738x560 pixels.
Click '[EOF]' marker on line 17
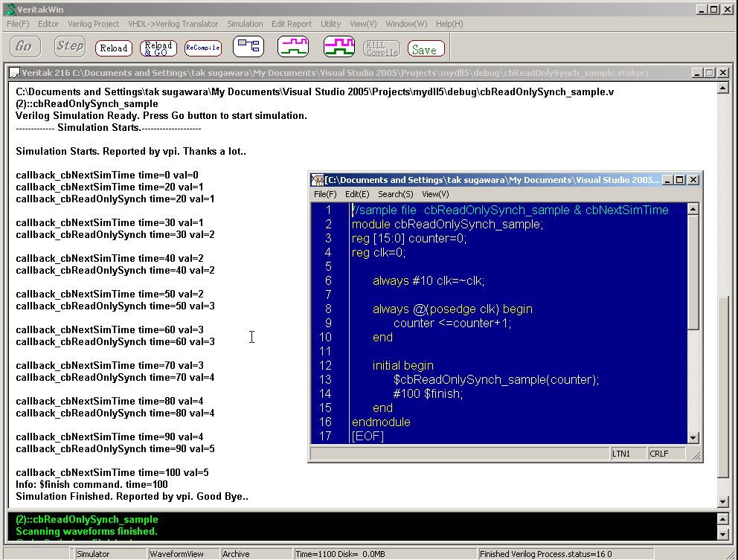tap(368, 436)
